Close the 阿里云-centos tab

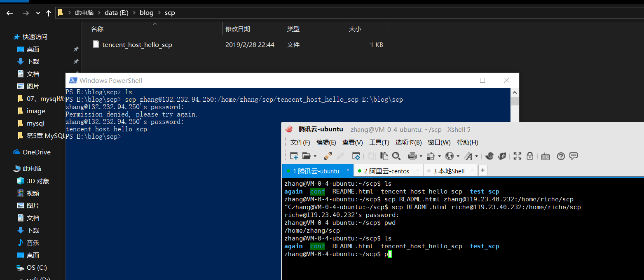pos(417,170)
